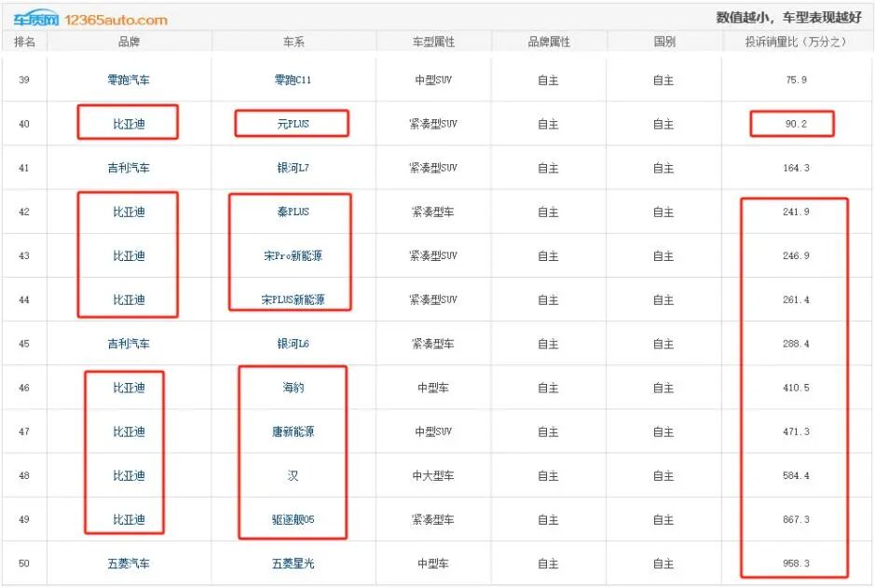
Task: Click 中型车 cell in 海豹 row
Action: pos(433,388)
